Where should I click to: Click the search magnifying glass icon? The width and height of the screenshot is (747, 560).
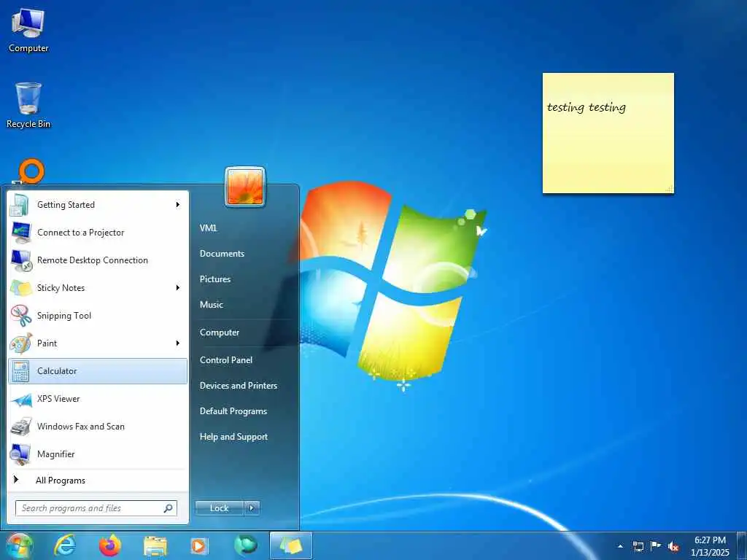tap(169, 508)
